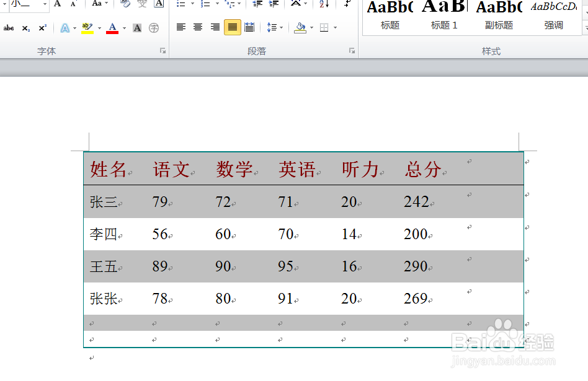Grow font size with large A

(58, 4)
